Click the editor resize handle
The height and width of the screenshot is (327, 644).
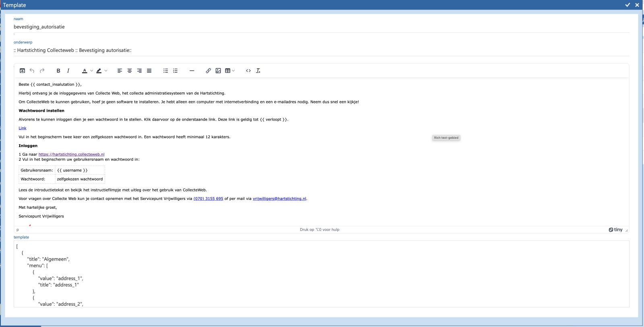point(626,230)
